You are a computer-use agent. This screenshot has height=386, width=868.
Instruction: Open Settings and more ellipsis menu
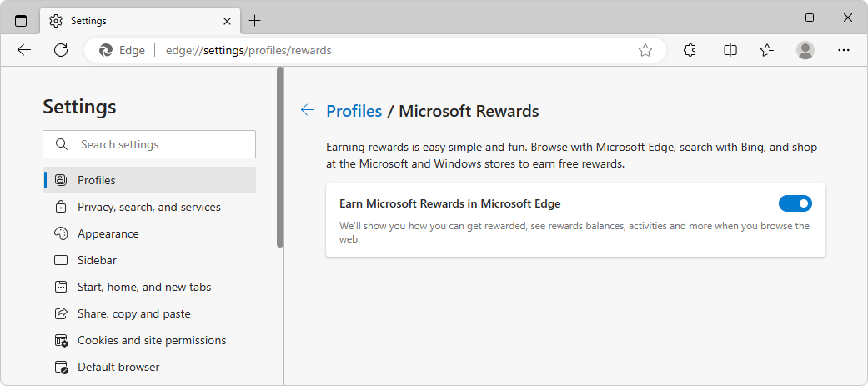(844, 50)
